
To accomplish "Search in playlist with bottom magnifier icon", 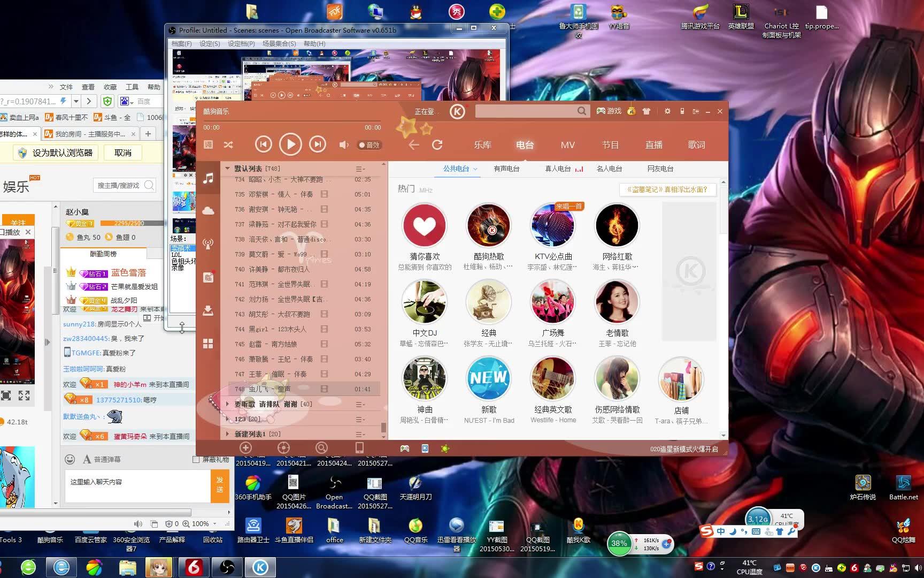I will point(321,448).
